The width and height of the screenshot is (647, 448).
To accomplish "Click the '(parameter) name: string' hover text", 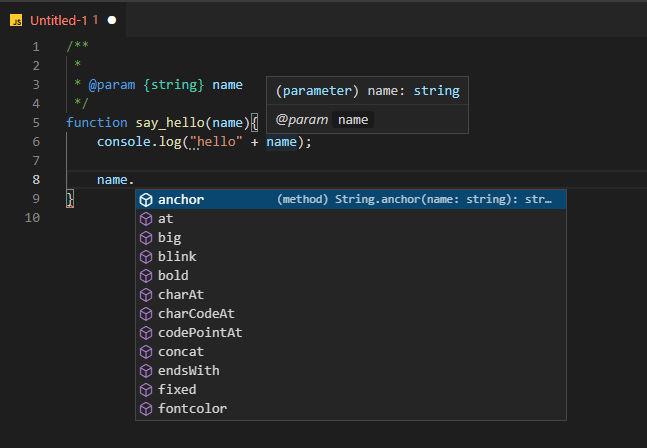I will (368, 91).
